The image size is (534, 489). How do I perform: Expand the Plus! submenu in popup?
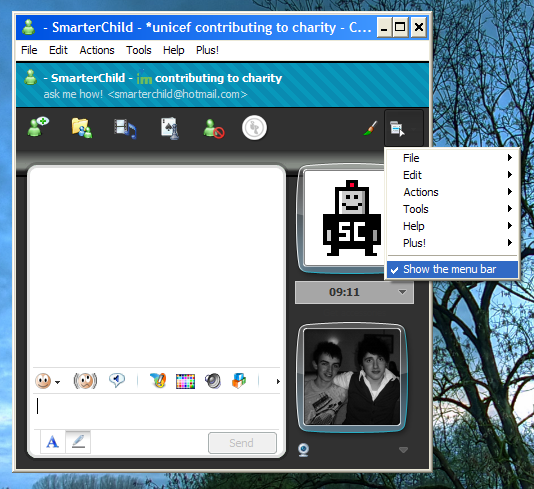coord(452,243)
